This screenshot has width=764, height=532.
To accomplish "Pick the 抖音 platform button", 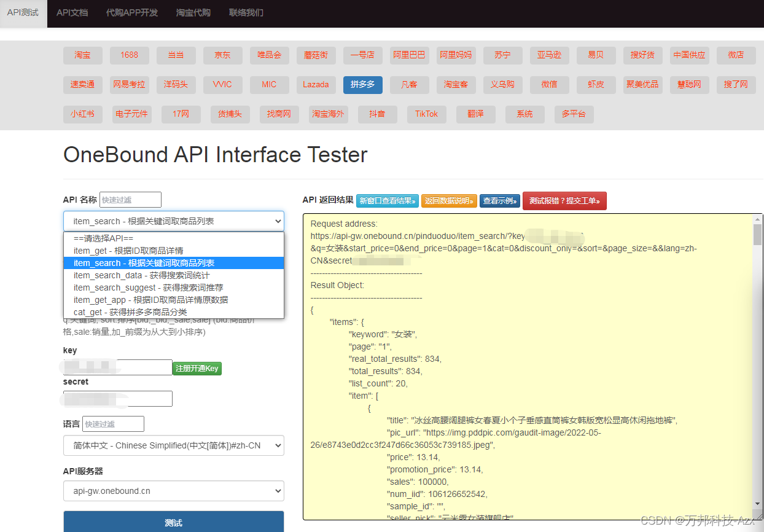I will pyautogui.click(x=378, y=114).
